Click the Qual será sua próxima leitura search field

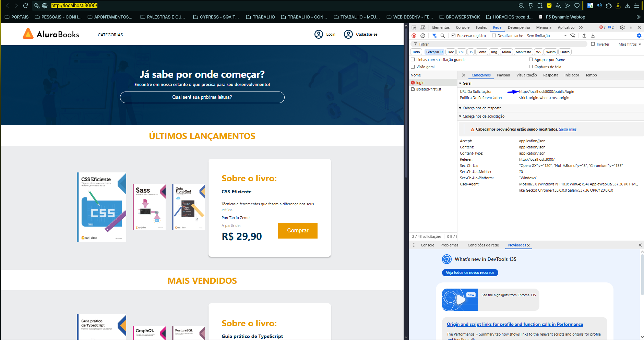(x=202, y=97)
